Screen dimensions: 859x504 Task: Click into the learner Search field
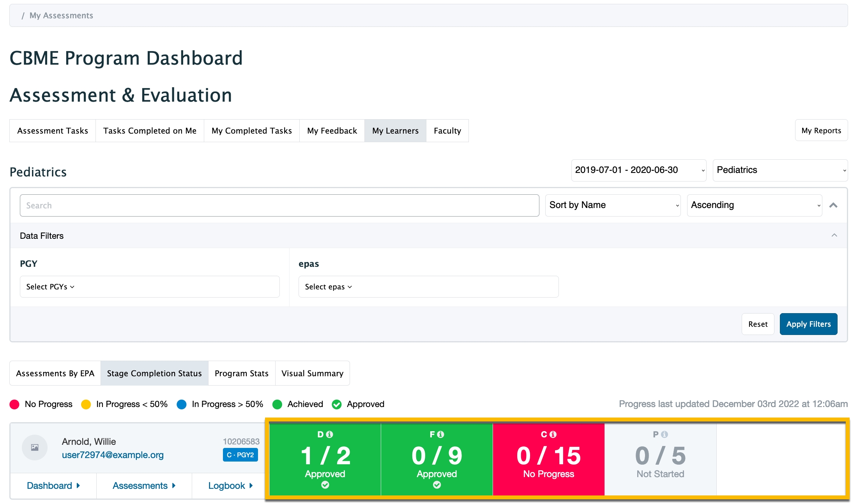pos(279,206)
